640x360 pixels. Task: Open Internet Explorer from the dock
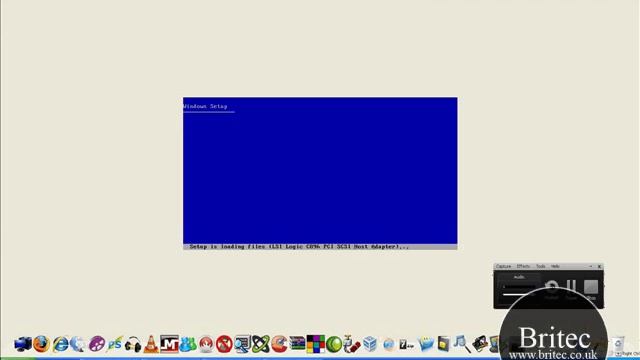coord(60,344)
